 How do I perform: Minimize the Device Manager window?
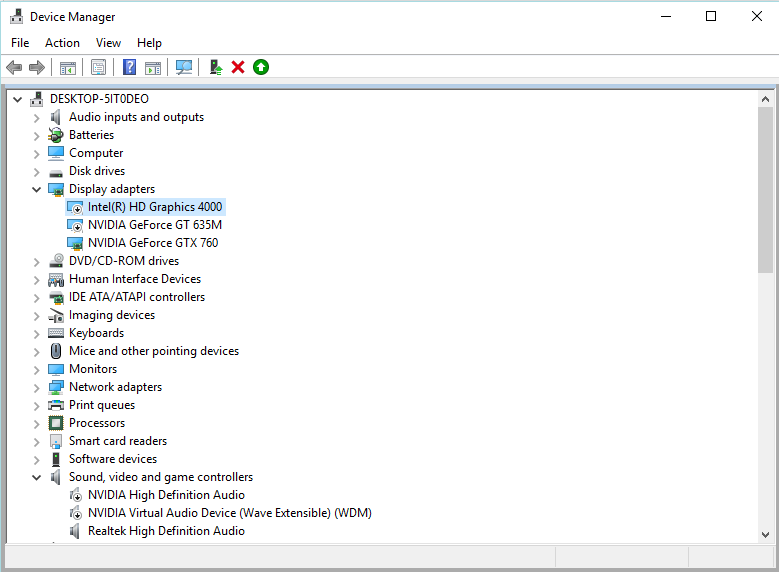click(x=666, y=16)
